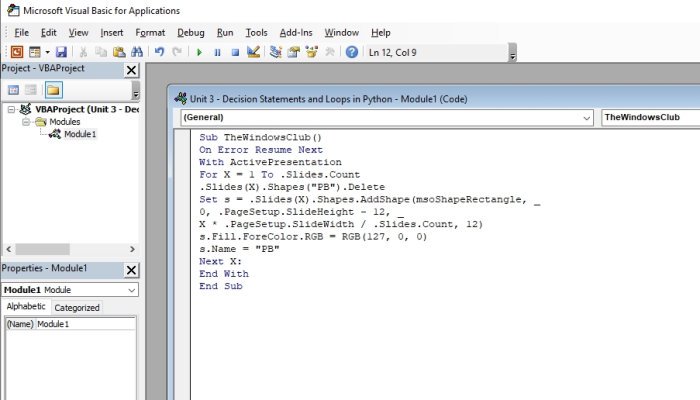The height and width of the screenshot is (400, 700).
Task: Open the Format menu
Action: pyautogui.click(x=150, y=33)
